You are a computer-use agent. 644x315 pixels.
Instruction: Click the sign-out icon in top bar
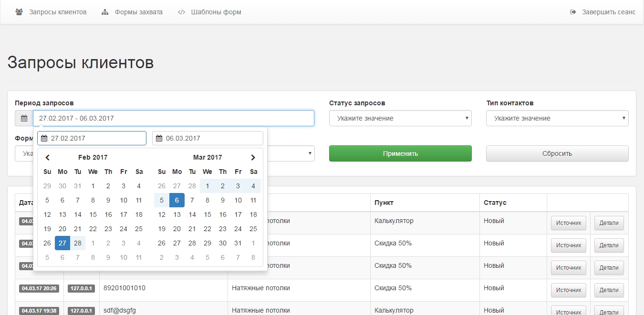coord(573,12)
